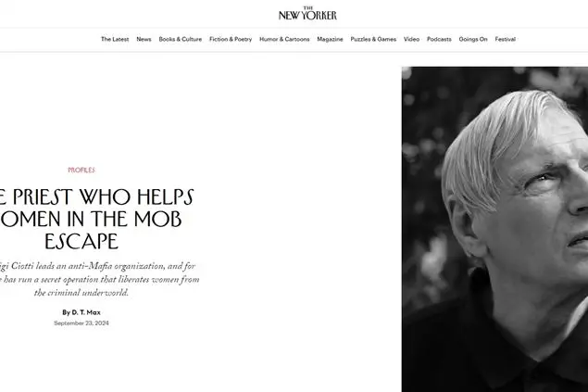588x392 pixels.
Task: Navigate to Magazine
Action: [330, 39]
